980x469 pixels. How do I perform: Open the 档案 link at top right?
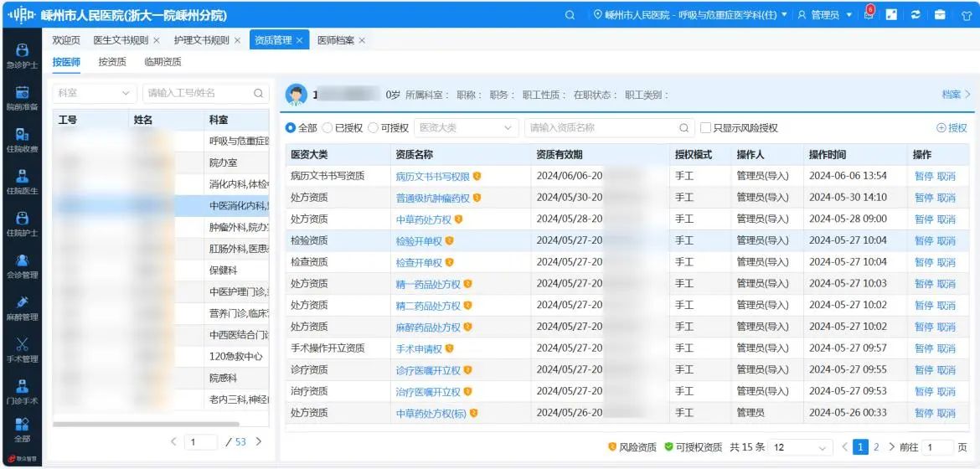pyautogui.click(x=956, y=95)
